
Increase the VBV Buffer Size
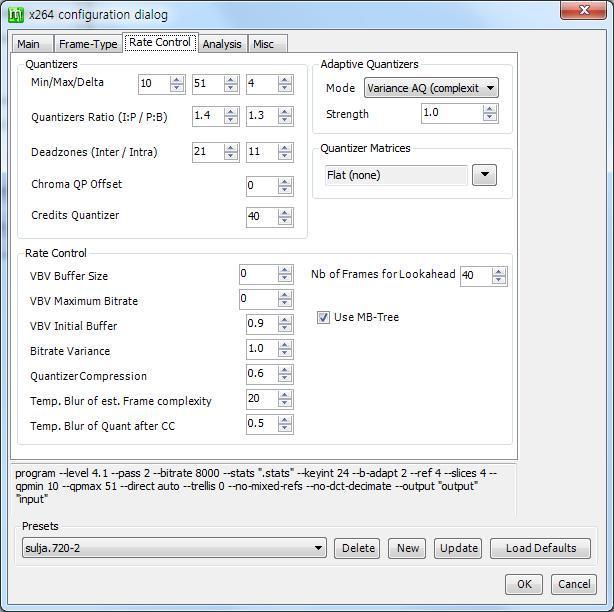(285, 270)
